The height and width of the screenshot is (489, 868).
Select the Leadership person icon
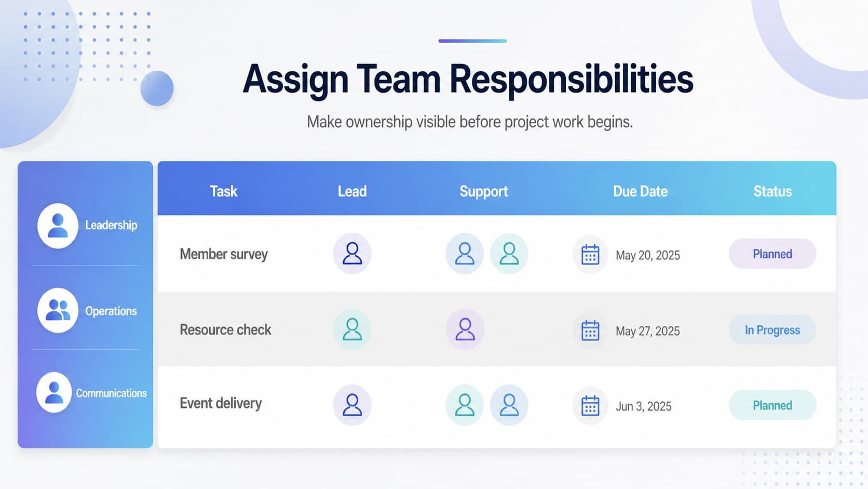click(x=58, y=226)
